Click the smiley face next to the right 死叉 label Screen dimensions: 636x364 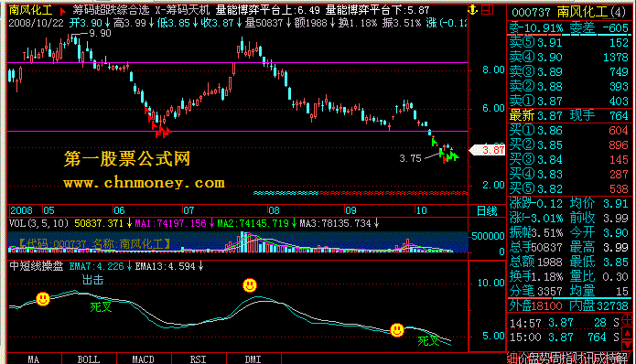tap(397, 330)
